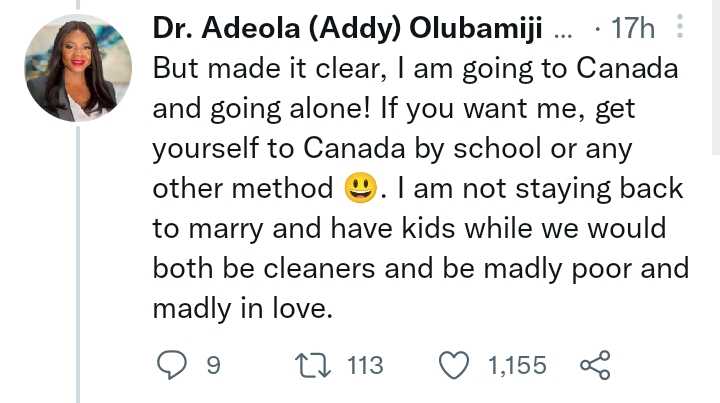The height and width of the screenshot is (403, 720).
Task: Click the 1,155 likes count
Action: coord(516,366)
